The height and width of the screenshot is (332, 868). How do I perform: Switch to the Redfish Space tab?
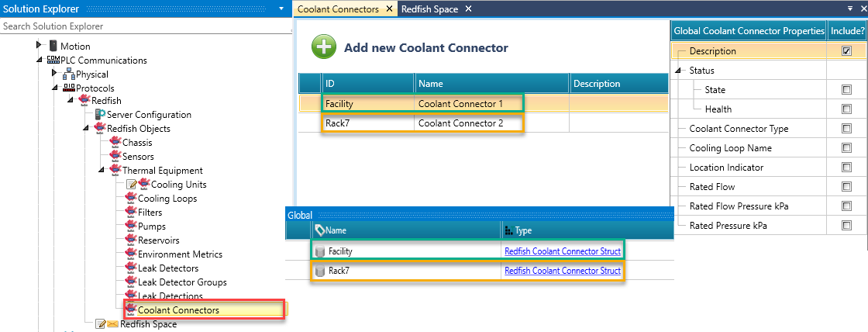point(429,9)
